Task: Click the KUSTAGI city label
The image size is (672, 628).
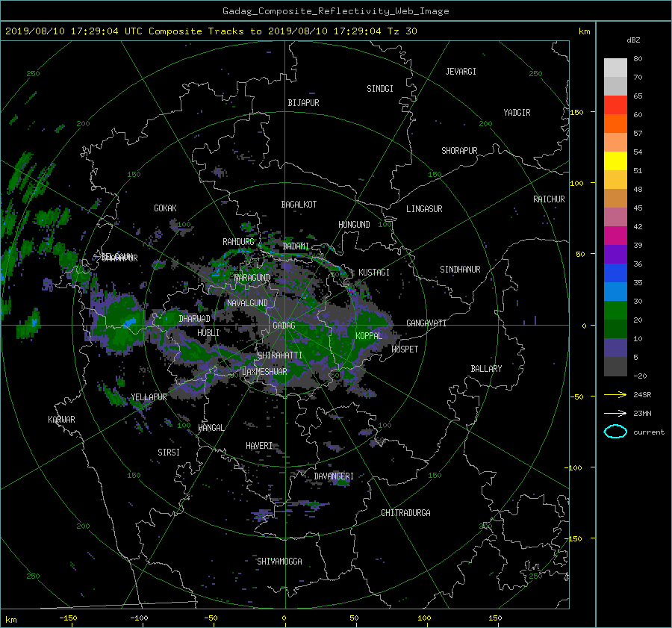Action: tap(374, 273)
